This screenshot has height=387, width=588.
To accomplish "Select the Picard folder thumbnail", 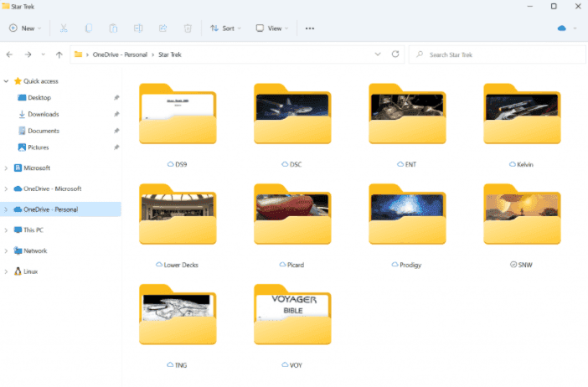I will click(292, 214).
